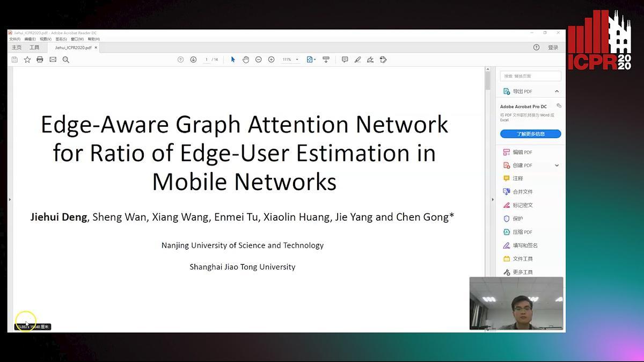This screenshot has height=362, width=644.
Task: Open the Find text magnifier icon
Action: coord(65,60)
